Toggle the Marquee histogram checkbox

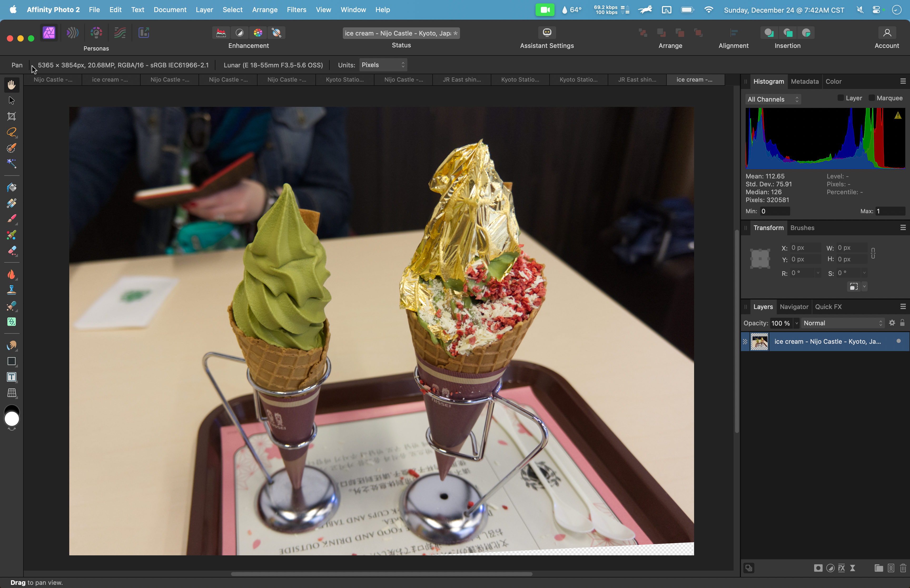click(872, 98)
